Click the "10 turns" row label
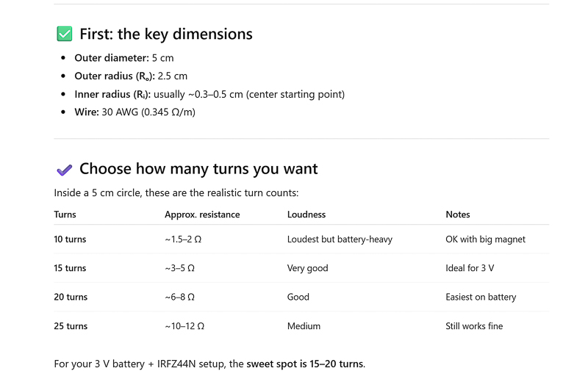Viewport: 588px width, 382px height. pos(70,239)
